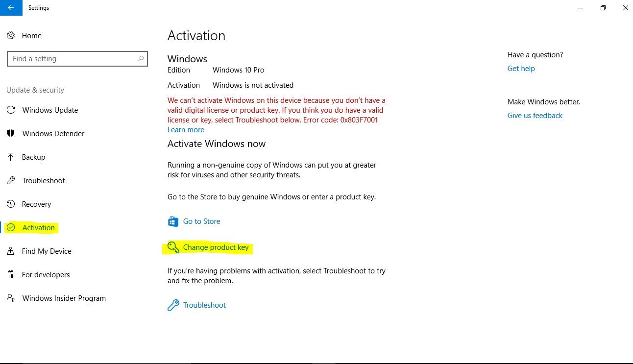633x364 pixels.
Task: Click the Update & security section label
Action: 35,90
